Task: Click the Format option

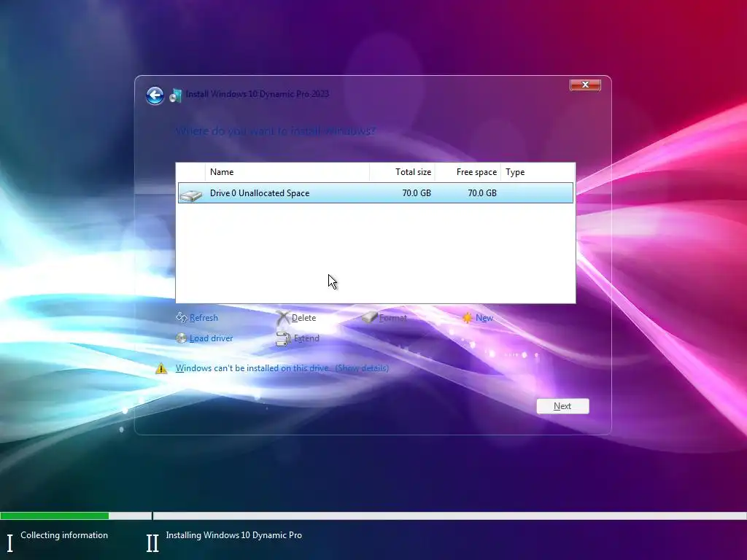Action: 392,318
